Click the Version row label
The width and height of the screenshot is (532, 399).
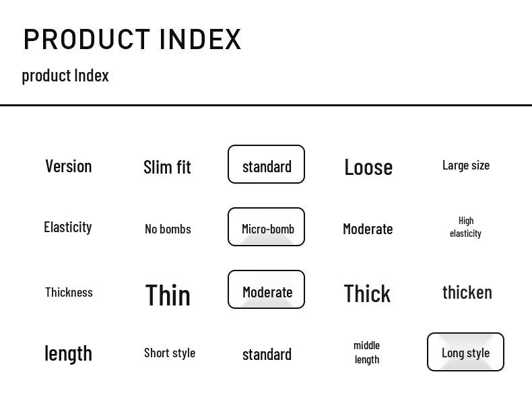coord(68,166)
